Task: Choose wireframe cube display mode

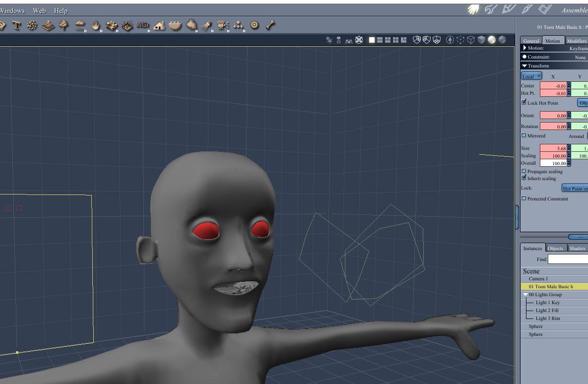Action: click(471, 40)
